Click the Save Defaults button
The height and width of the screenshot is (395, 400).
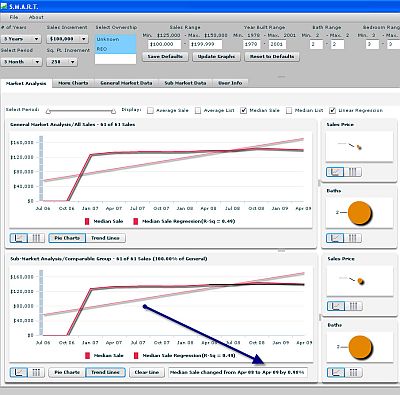(165, 57)
